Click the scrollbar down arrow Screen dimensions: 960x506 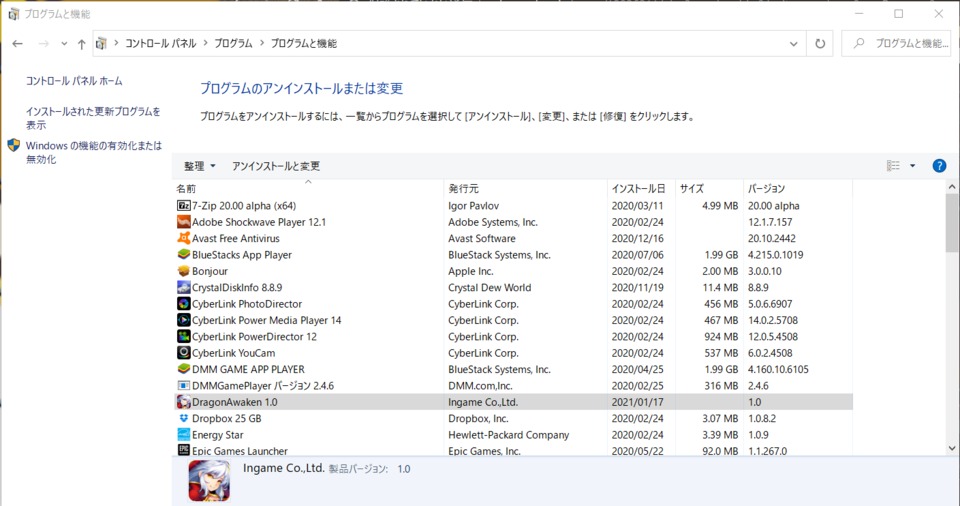951,448
